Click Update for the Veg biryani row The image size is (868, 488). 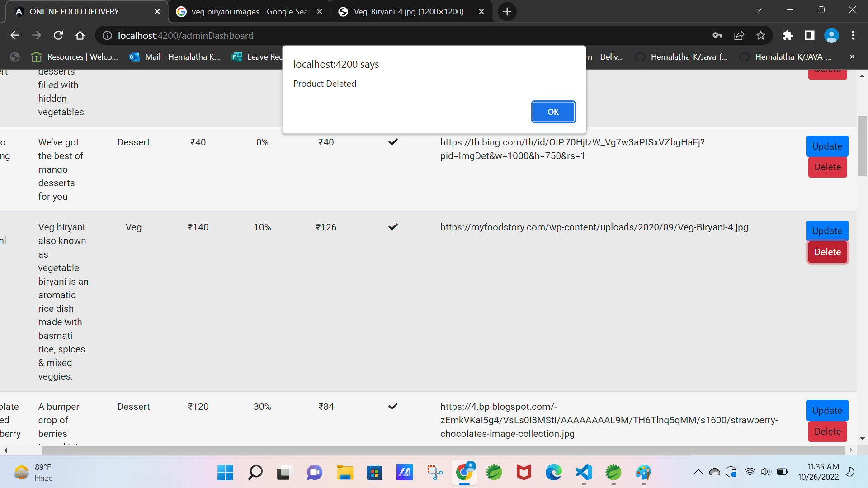point(827,231)
